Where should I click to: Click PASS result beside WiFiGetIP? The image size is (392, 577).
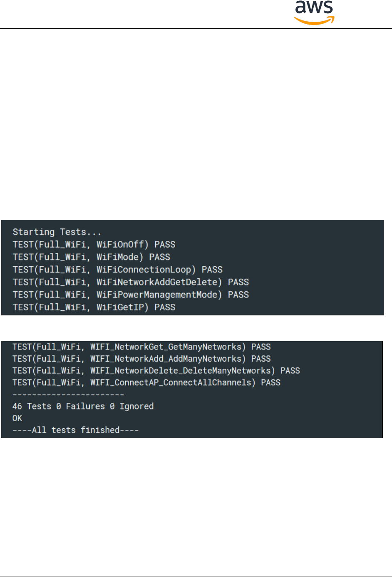point(165,307)
